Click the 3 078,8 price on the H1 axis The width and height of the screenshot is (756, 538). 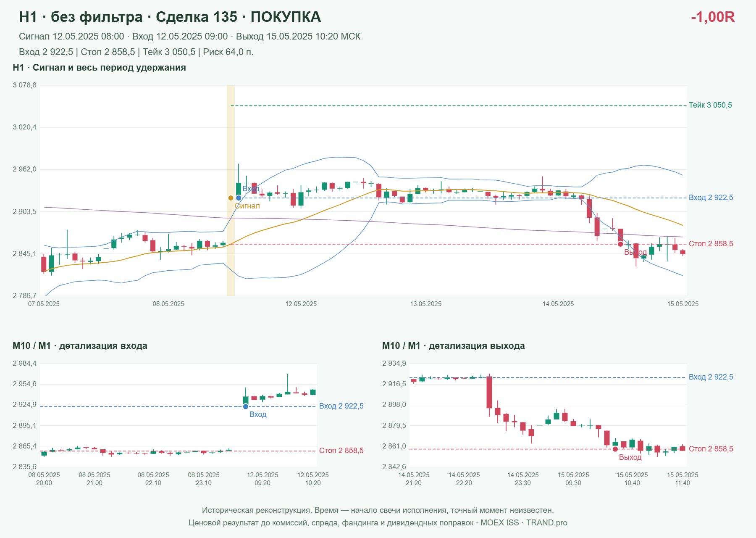pyautogui.click(x=24, y=85)
